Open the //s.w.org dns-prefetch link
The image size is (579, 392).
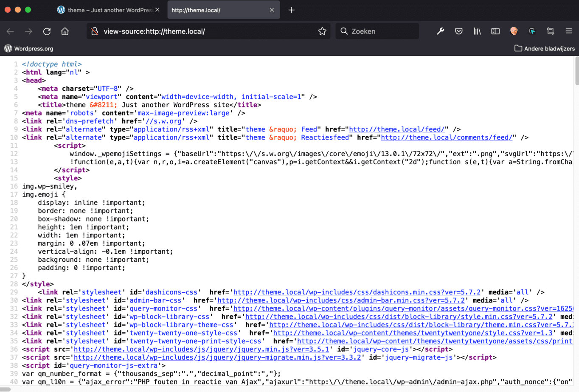coord(163,121)
